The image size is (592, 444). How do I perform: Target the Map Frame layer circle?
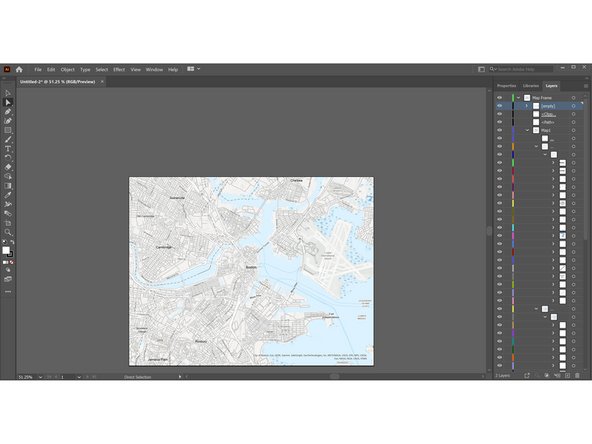tap(574, 98)
